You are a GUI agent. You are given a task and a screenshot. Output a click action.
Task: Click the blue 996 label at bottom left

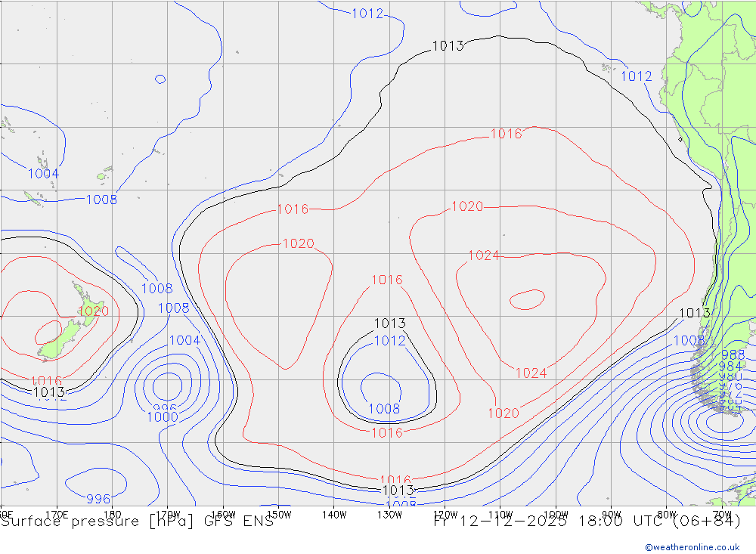pyautogui.click(x=98, y=499)
